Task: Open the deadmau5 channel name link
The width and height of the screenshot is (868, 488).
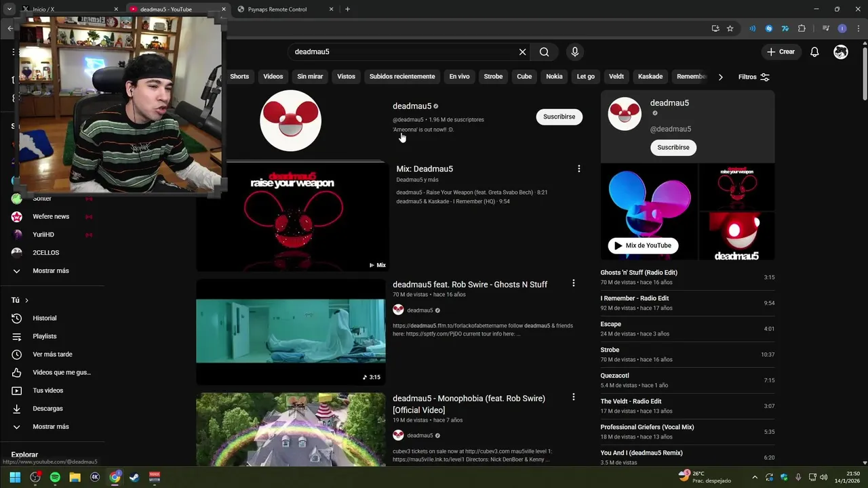Action: click(412, 106)
